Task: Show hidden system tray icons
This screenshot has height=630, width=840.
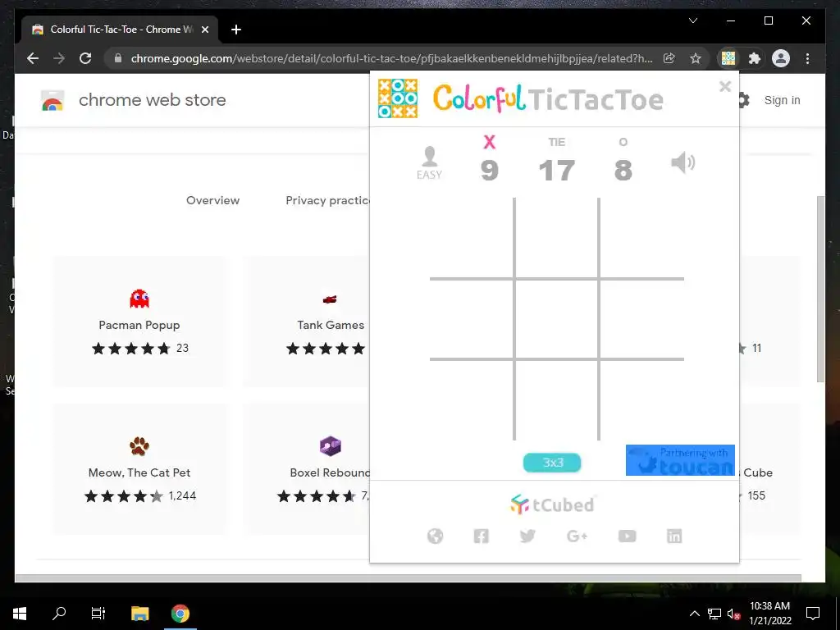Action: 694,614
